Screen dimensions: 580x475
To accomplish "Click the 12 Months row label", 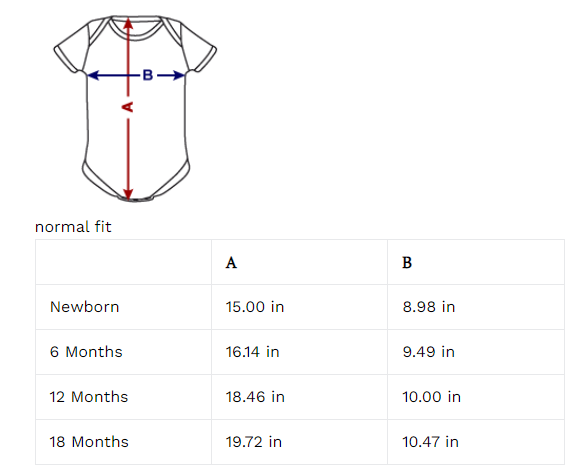I will pyautogui.click(x=89, y=397).
